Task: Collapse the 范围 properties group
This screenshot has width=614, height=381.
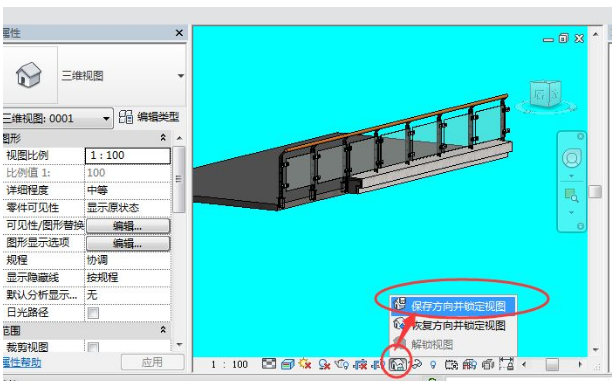Action: click(x=163, y=330)
